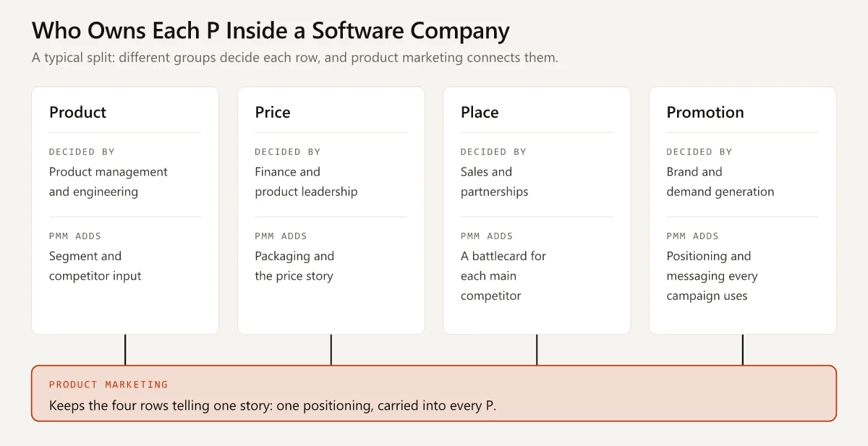Screen dimensions: 868x446
Task: Click "Segment and competitor input" text
Action: [95, 266]
